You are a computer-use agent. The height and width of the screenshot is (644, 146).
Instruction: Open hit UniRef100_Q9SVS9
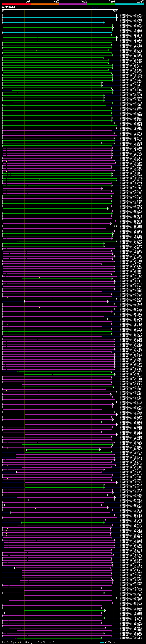(x=131, y=17)
